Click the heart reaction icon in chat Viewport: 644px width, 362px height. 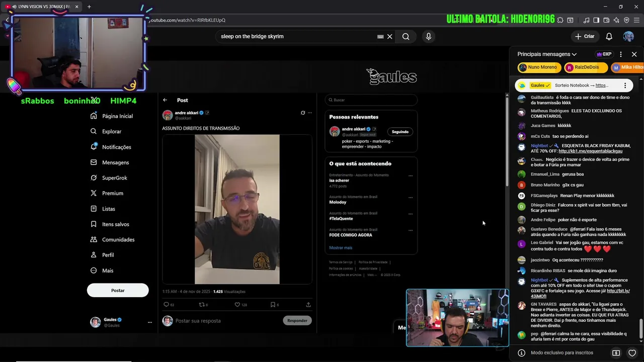click(x=632, y=353)
